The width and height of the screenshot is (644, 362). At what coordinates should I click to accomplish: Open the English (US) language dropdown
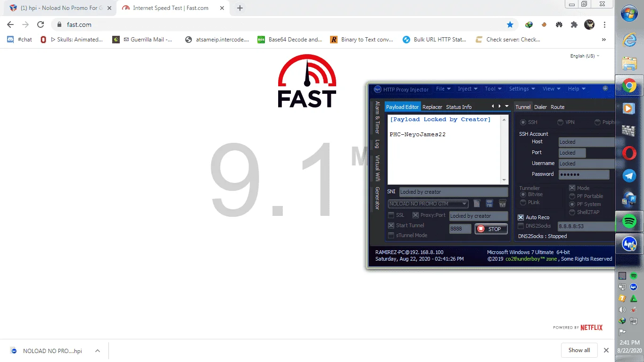(x=585, y=56)
